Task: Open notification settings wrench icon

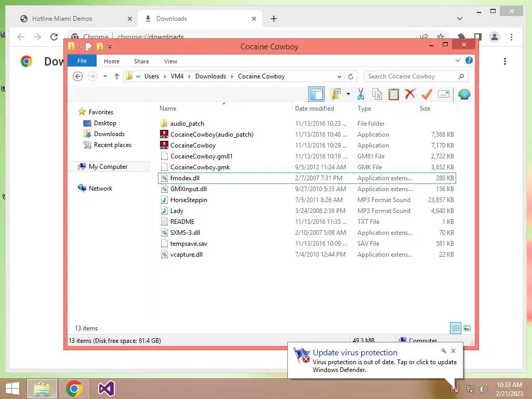Action: point(444,351)
